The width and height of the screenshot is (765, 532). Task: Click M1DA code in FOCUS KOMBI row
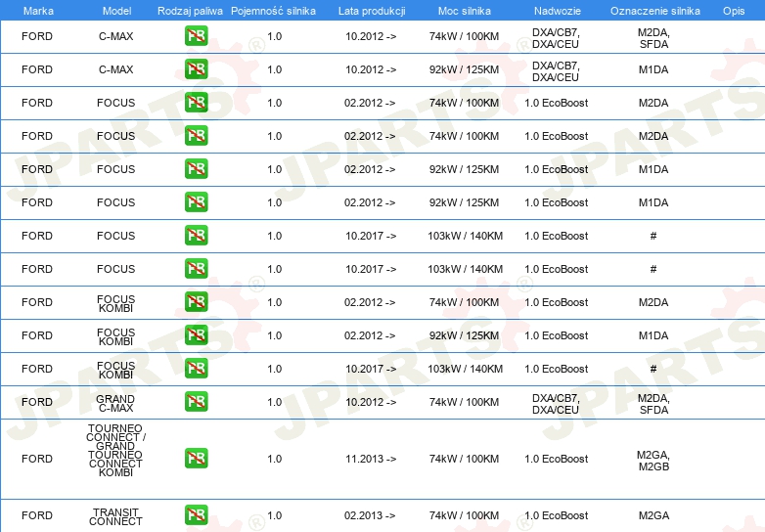[653, 335]
